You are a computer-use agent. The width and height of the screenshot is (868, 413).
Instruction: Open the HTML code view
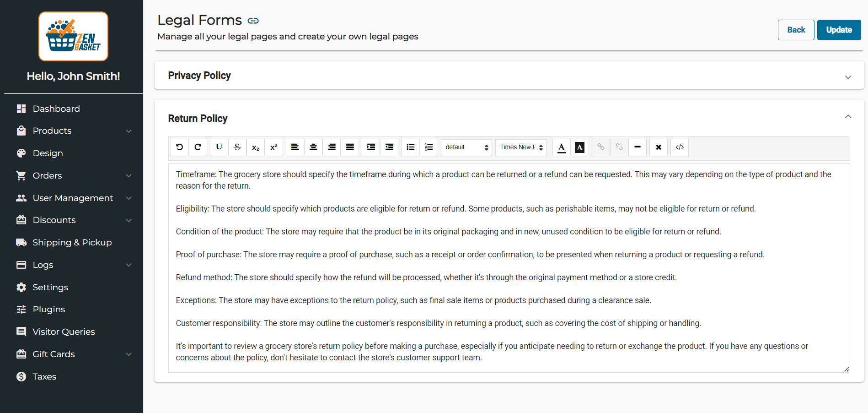pos(680,147)
